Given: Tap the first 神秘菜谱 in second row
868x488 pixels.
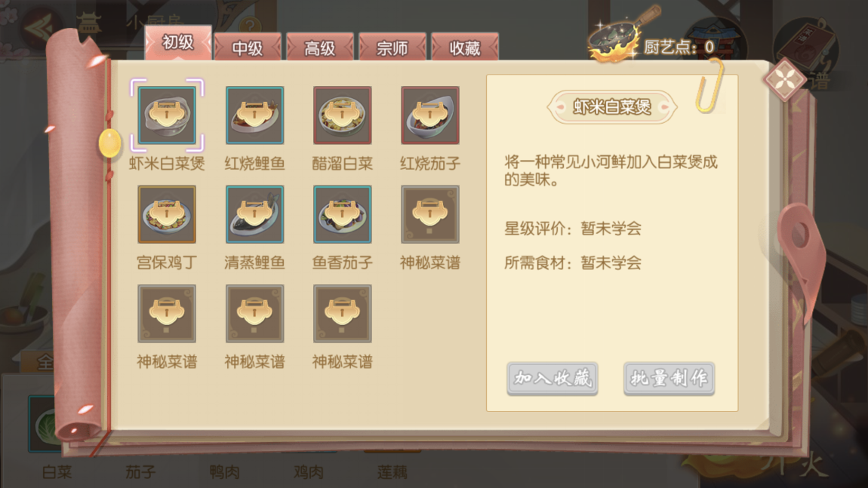Looking at the screenshot, I should [430, 214].
